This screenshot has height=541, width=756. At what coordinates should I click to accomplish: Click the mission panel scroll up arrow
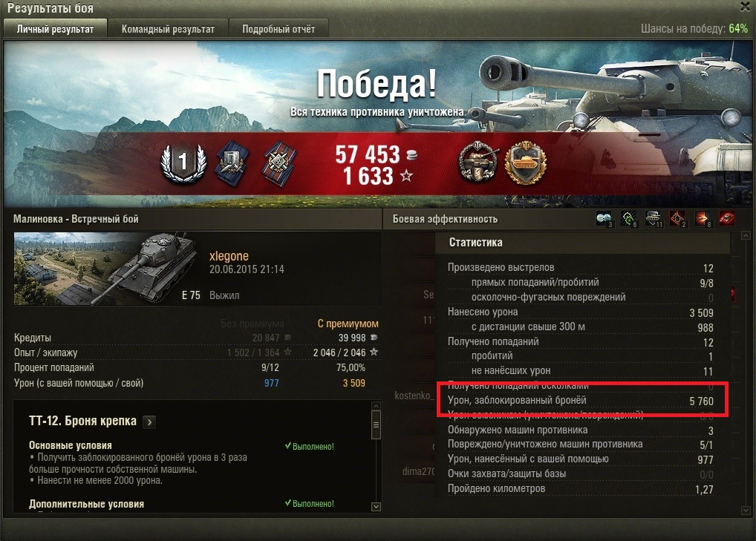376,406
